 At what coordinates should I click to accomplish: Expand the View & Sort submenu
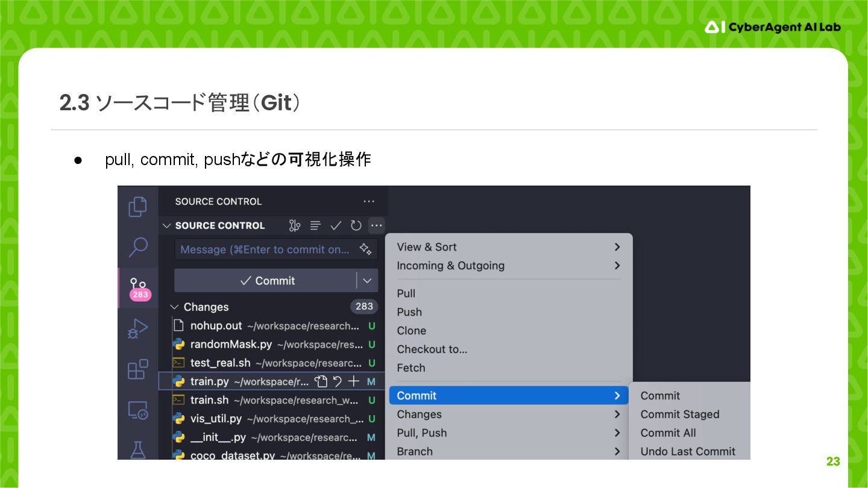coord(508,247)
